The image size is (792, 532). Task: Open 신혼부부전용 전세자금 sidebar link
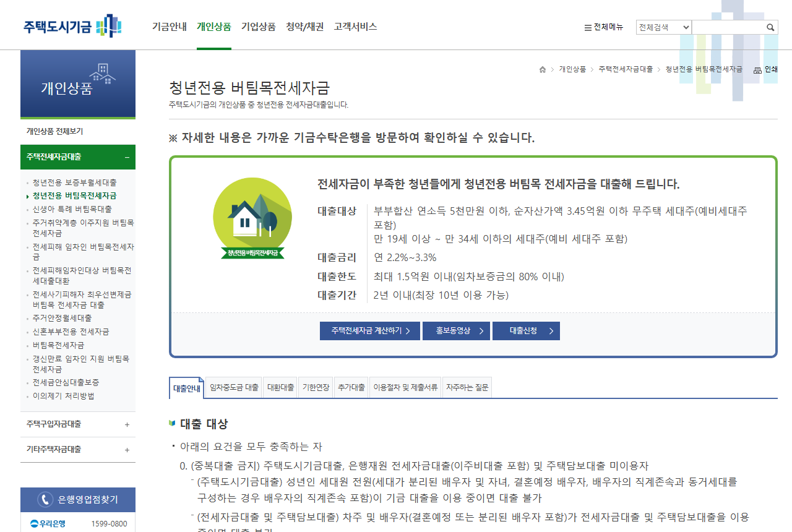71,332
